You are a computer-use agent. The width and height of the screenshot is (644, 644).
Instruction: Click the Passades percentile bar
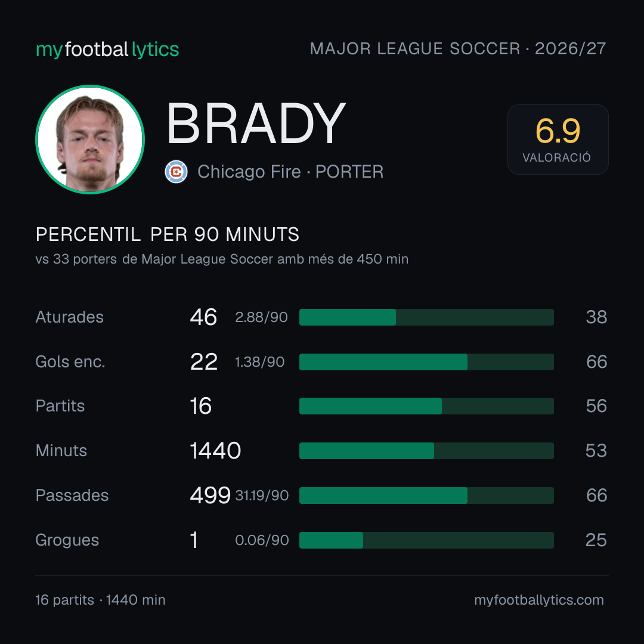426,496
